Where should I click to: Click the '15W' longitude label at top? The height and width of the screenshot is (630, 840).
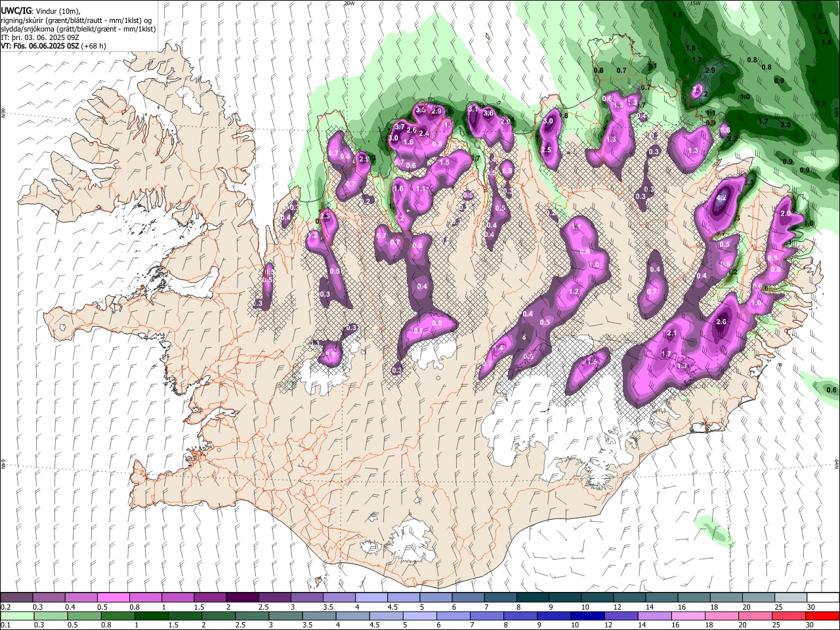coord(696,3)
